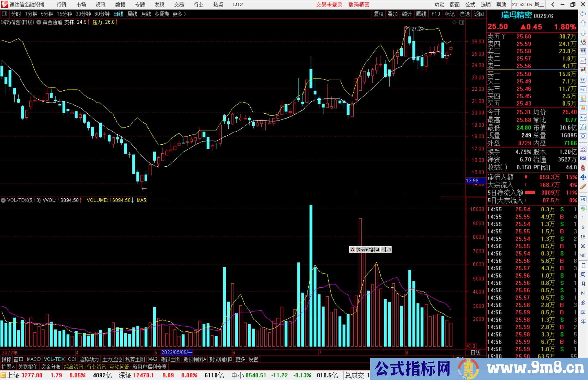Toggle the panel icon left of 分时
This screenshot has width=588, height=380.
click(5, 14)
